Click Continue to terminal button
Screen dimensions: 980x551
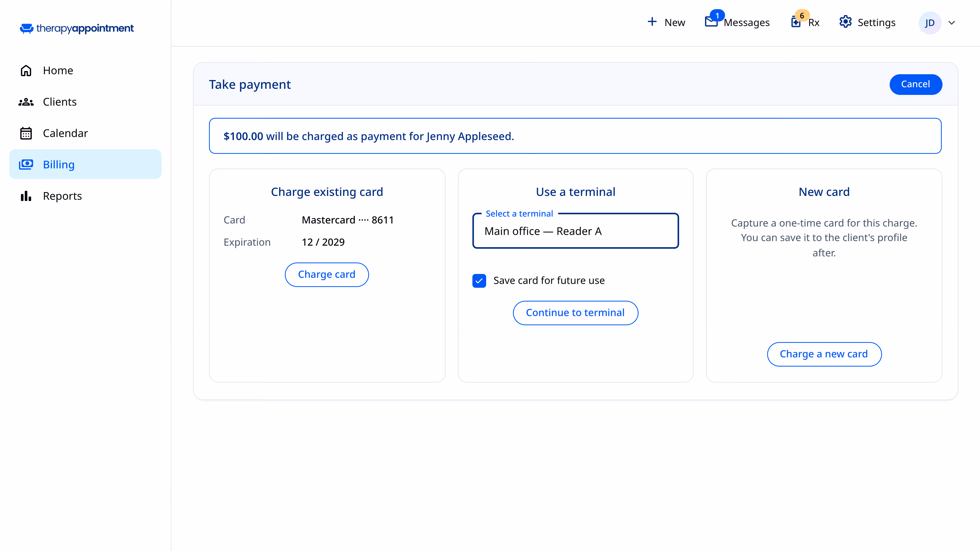(575, 313)
